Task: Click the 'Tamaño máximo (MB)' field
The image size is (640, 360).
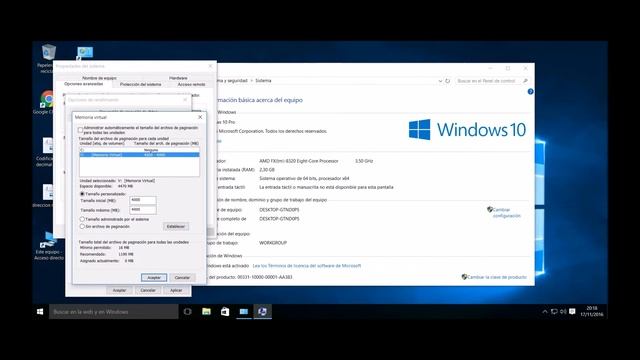Action: pyautogui.click(x=143, y=210)
